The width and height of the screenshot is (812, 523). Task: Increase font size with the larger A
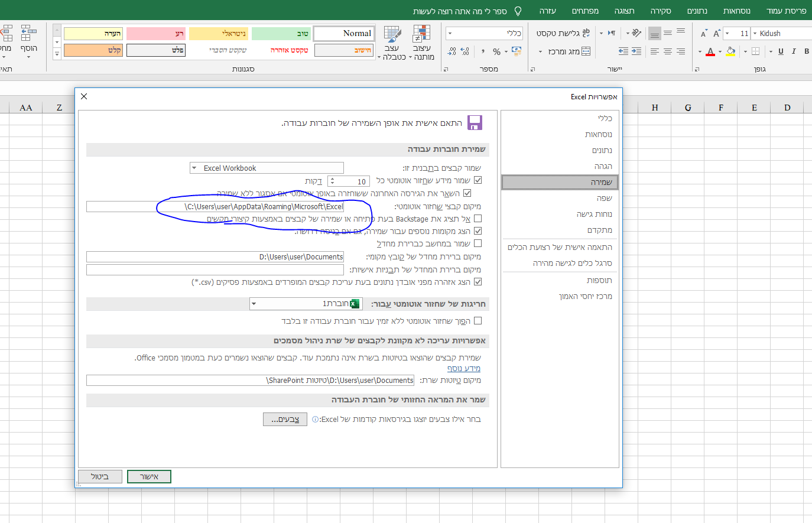point(717,34)
